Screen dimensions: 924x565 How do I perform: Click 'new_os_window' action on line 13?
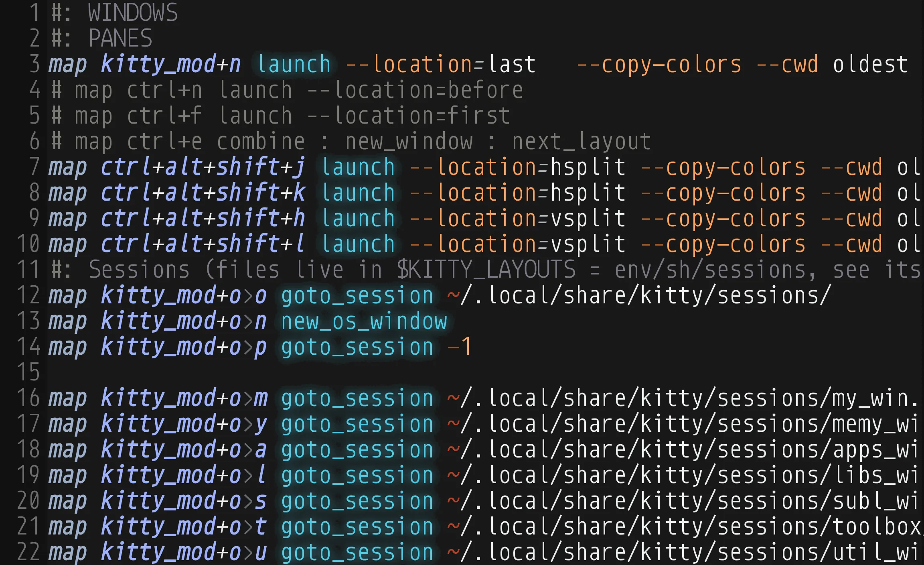pyautogui.click(x=364, y=321)
